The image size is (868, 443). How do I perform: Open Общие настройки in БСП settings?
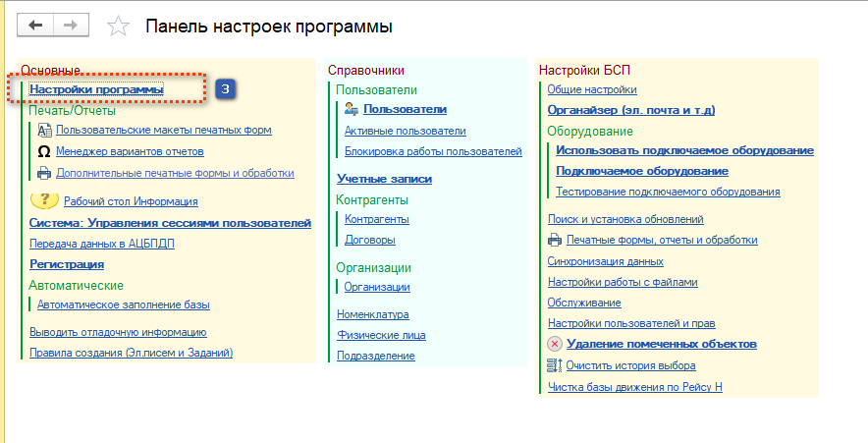point(585,88)
